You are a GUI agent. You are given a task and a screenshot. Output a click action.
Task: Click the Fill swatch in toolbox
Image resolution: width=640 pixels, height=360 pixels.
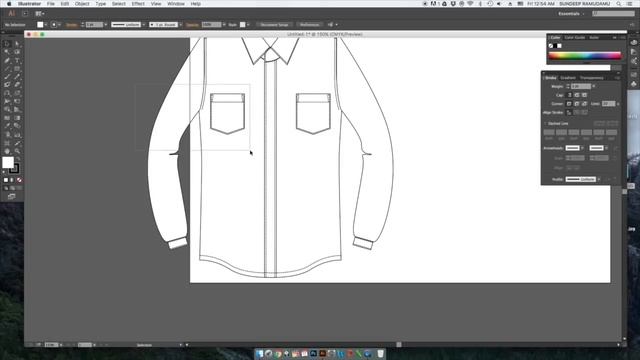[8, 162]
